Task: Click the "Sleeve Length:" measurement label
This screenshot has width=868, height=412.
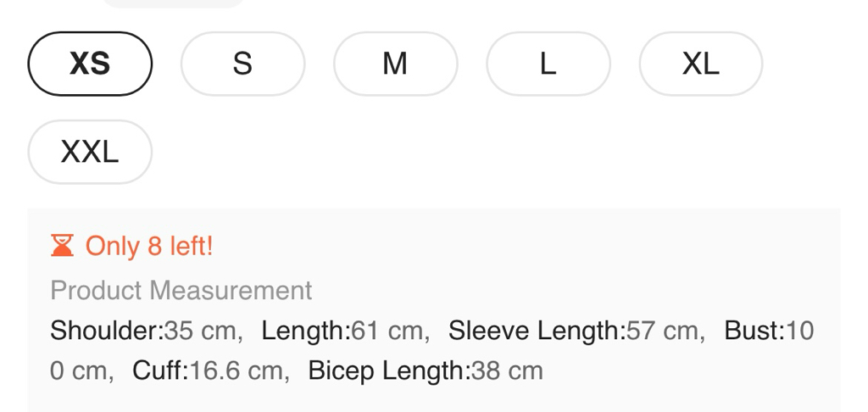Action: tap(537, 331)
